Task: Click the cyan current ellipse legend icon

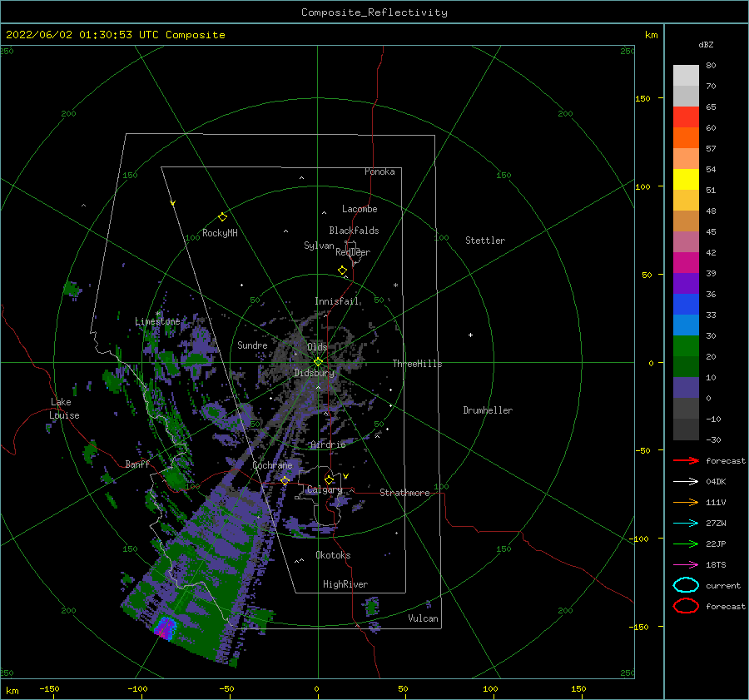Action: tap(686, 585)
